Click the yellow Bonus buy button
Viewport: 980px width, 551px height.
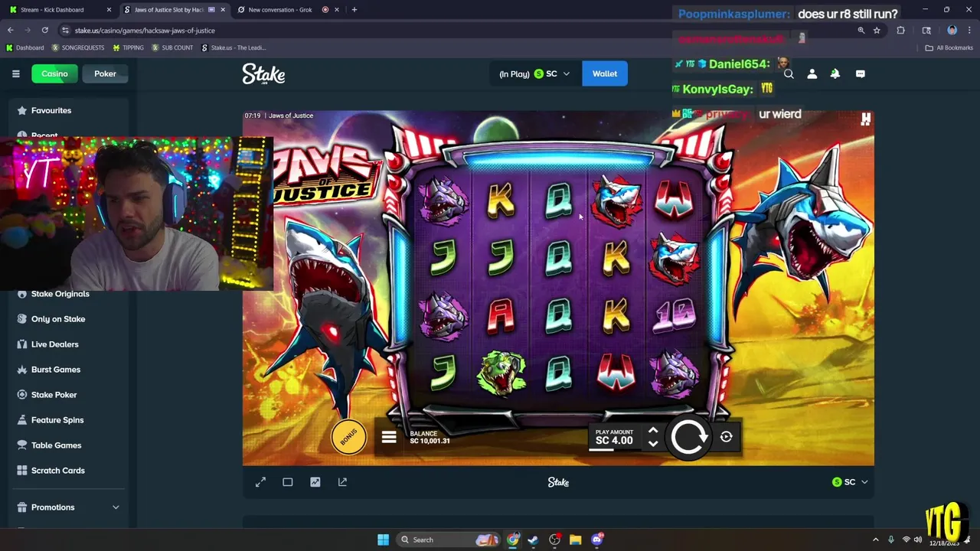coord(348,437)
